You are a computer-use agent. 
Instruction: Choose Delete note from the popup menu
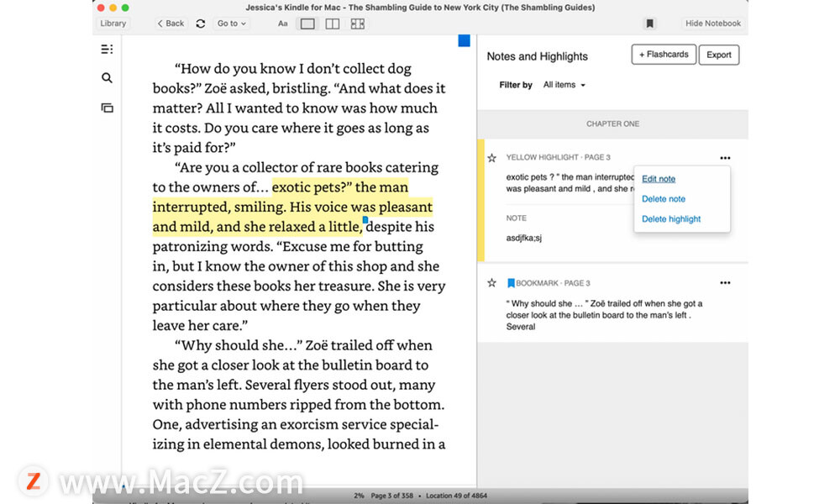[x=664, y=199]
